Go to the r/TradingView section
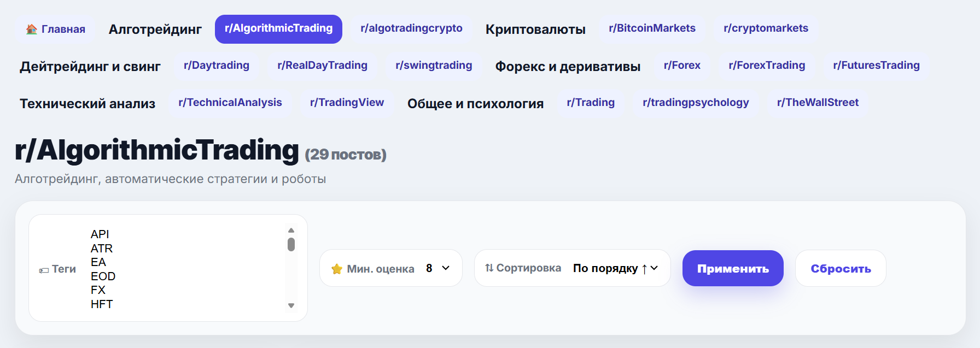Viewport: 980px width, 348px height. click(x=347, y=103)
